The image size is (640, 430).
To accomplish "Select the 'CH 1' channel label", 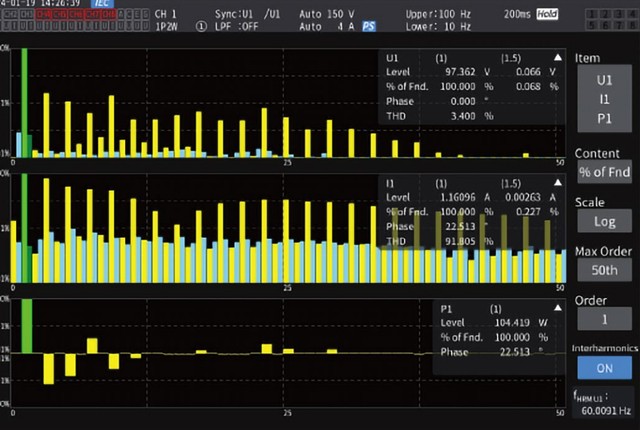I will [165, 14].
